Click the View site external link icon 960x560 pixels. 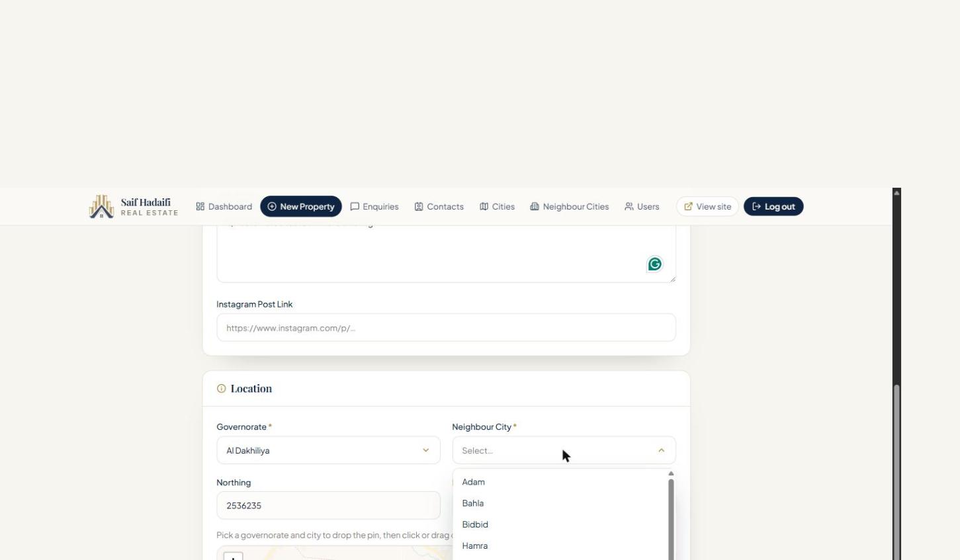688,206
